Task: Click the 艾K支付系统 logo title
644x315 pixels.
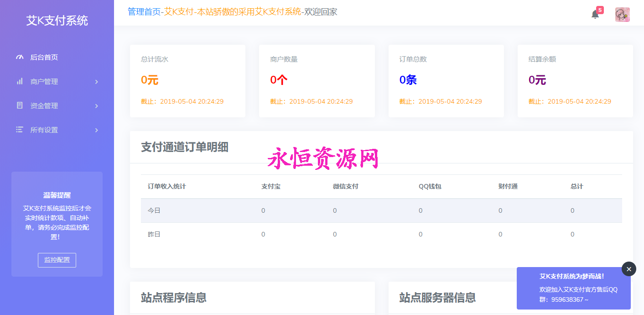Action: click(57, 21)
